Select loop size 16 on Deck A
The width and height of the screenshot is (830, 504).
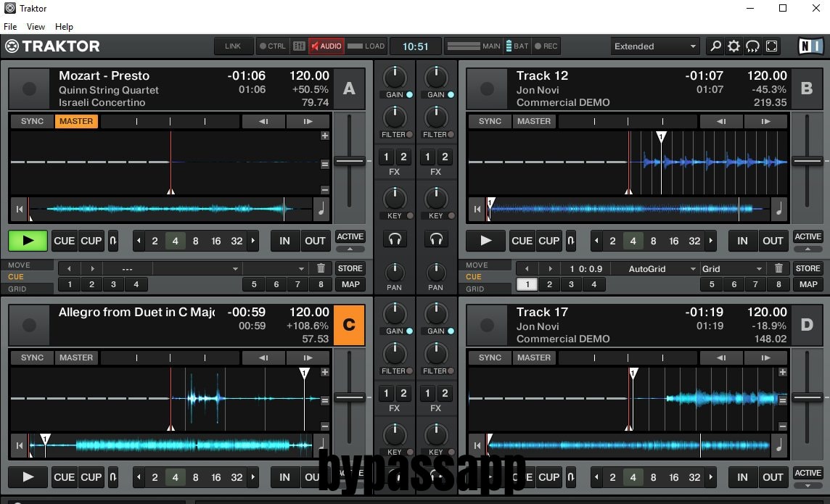coord(216,241)
